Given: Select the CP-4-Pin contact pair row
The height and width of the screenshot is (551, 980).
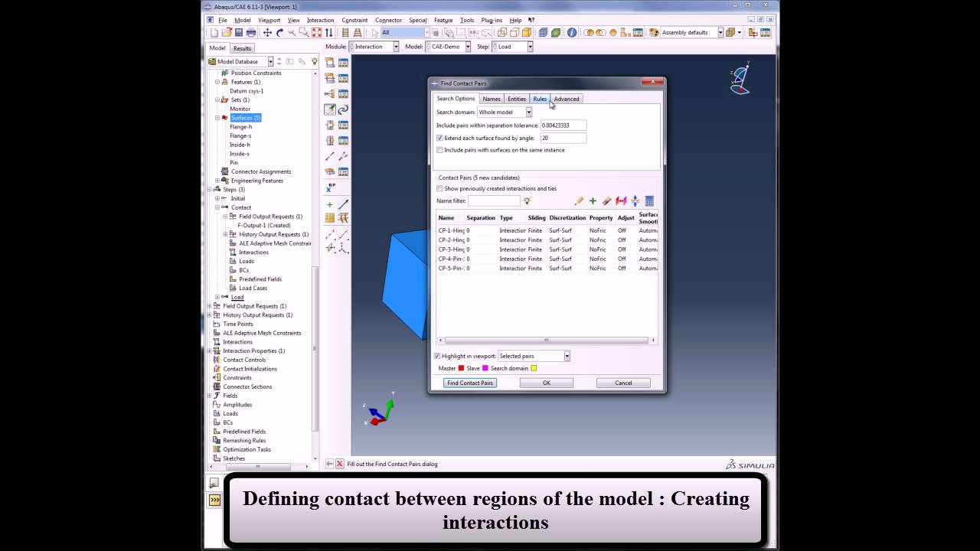Looking at the screenshot, I should pos(547,259).
